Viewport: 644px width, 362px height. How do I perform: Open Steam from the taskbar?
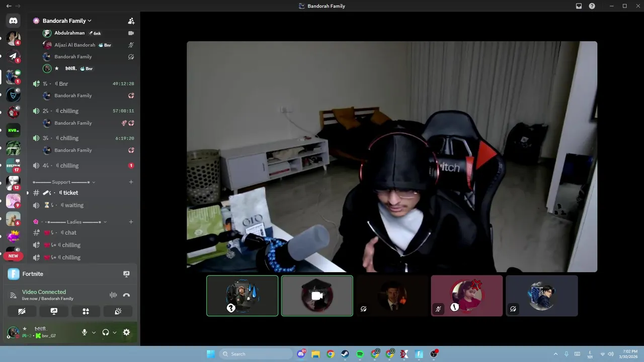345,354
